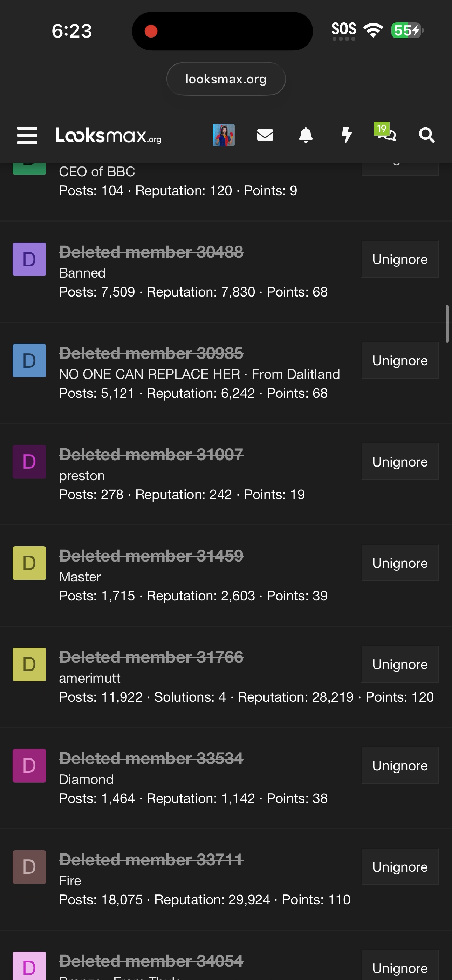Open the search magnifier icon
452x980 pixels.
tap(426, 135)
